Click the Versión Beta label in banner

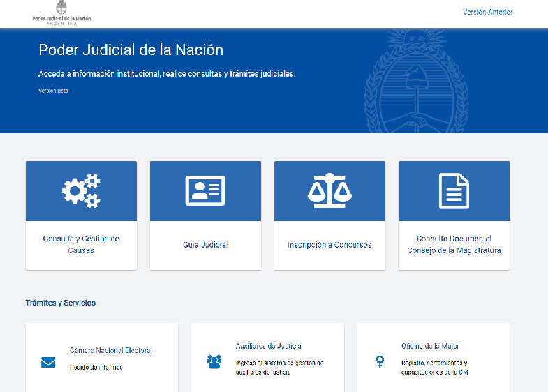pyautogui.click(x=53, y=91)
